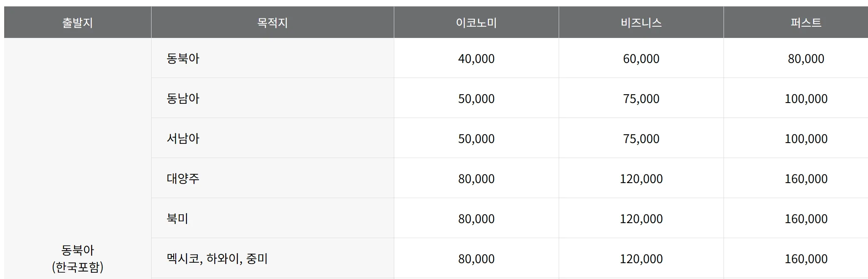Image resolution: width=868 pixels, height=279 pixels.
Task: Select the 동남아 destination cell
Action: (183, 98)
